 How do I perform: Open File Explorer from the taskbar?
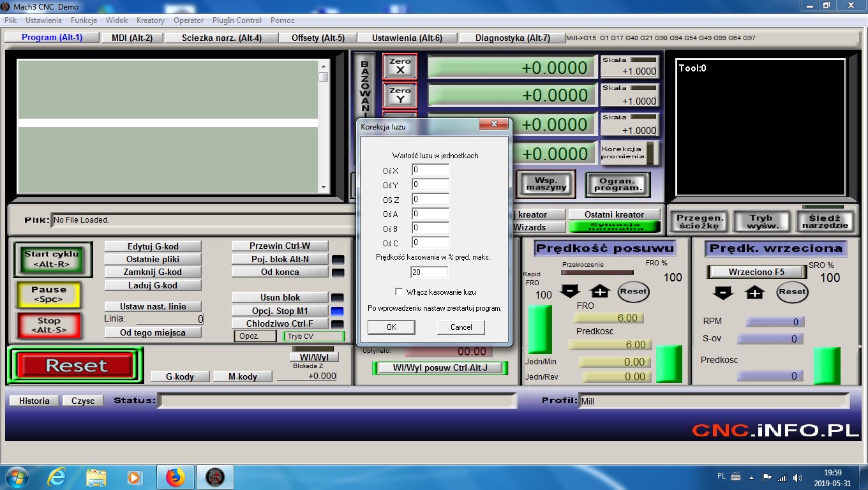pyautogui.click(x=96, y=477)
